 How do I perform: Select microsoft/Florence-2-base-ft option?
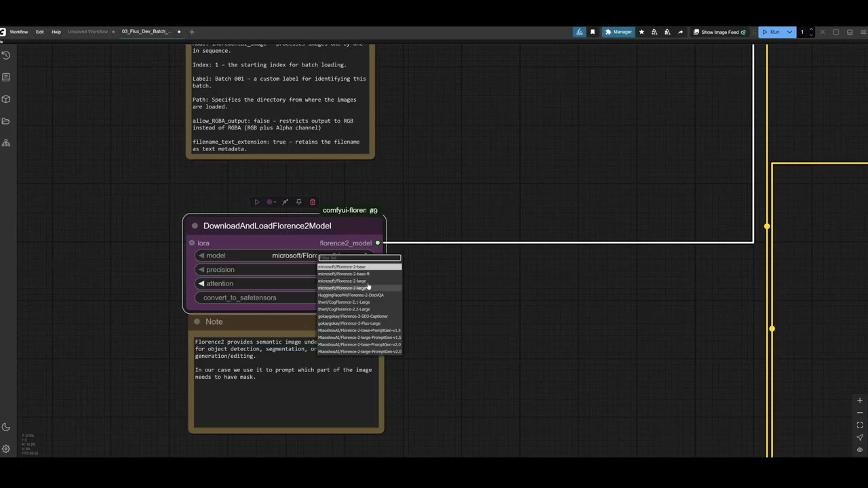[x=359, y=274]
